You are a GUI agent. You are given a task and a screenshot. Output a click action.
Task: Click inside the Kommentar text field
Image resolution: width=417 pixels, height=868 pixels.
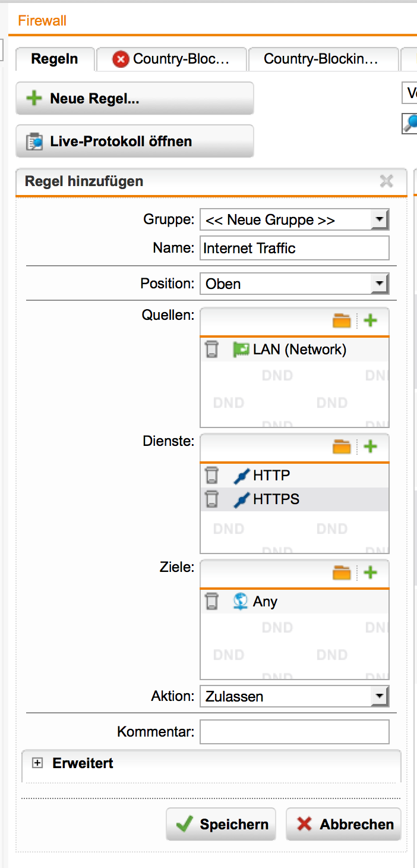click(294, 731)
